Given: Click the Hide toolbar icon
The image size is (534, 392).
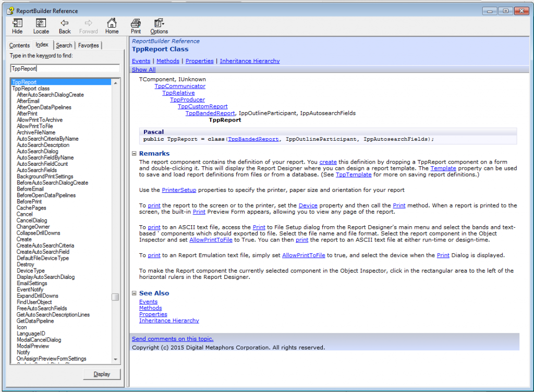Looking at the screenshot, I should tap(17, 23).
